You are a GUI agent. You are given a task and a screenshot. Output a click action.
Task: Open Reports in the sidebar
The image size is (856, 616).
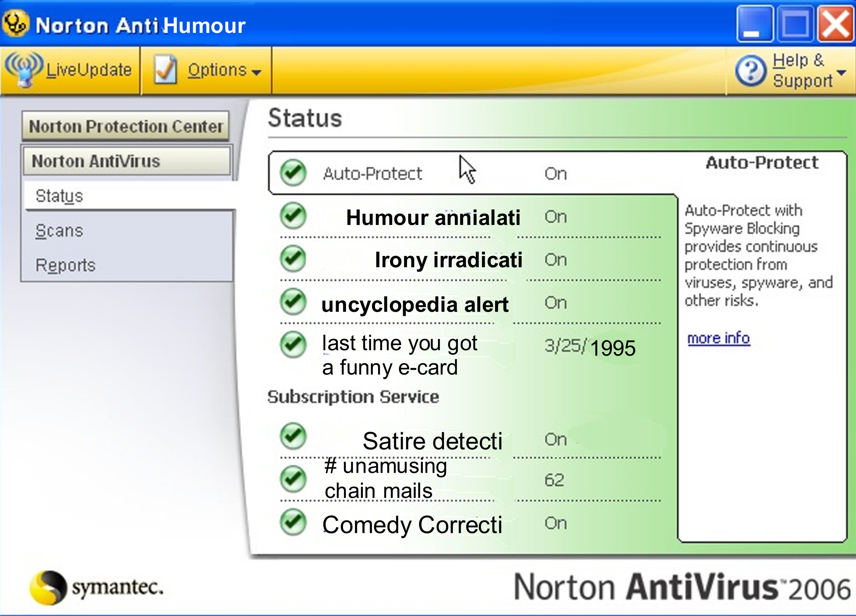(65, 265)
